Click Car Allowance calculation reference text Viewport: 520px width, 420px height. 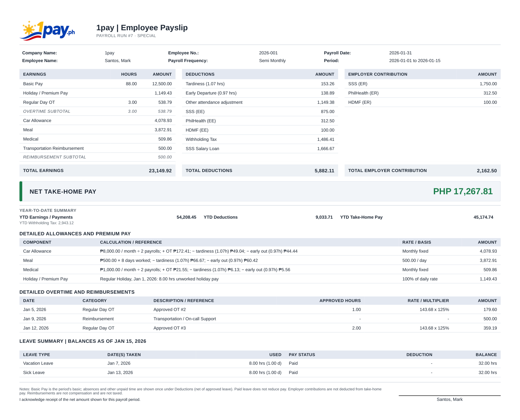[199, 251]
